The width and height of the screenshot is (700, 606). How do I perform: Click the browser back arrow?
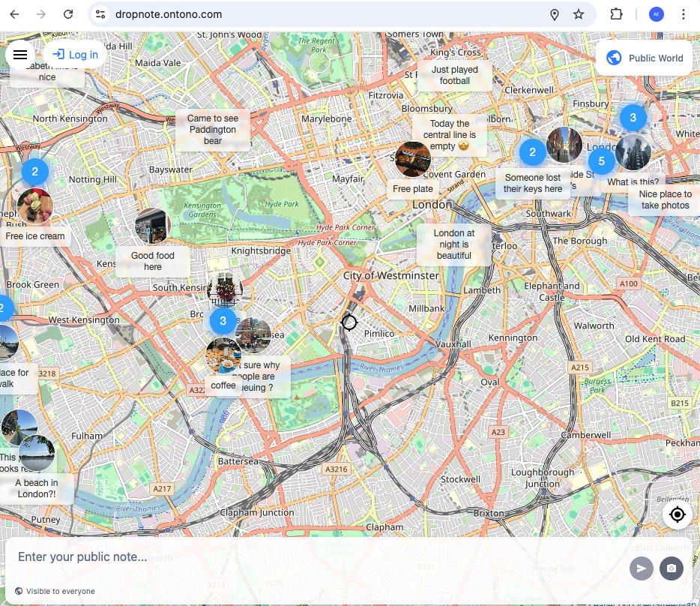click(14, 14)
